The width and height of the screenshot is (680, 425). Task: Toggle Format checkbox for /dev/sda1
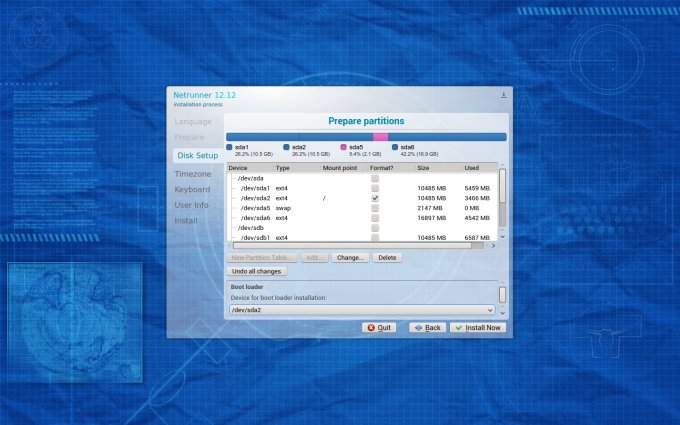click(x=374, y=188)
